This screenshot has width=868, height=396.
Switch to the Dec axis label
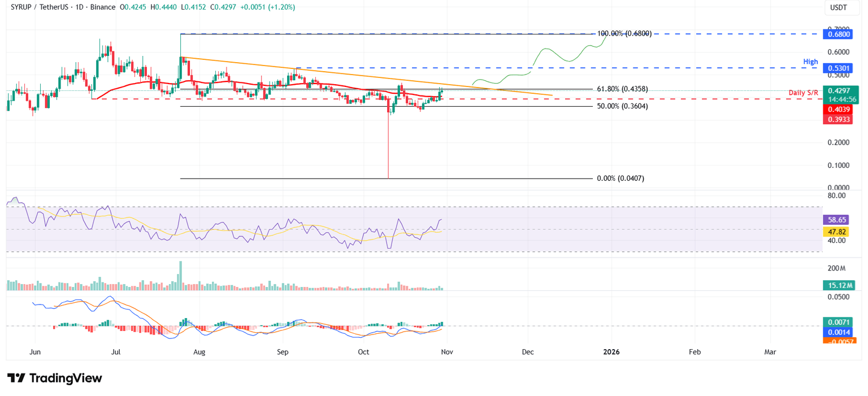click(x=527, y=351)
